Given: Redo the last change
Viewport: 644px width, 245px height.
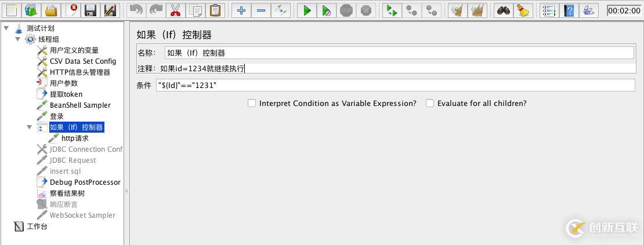Looking at the screenshot, I should (156, 10).
